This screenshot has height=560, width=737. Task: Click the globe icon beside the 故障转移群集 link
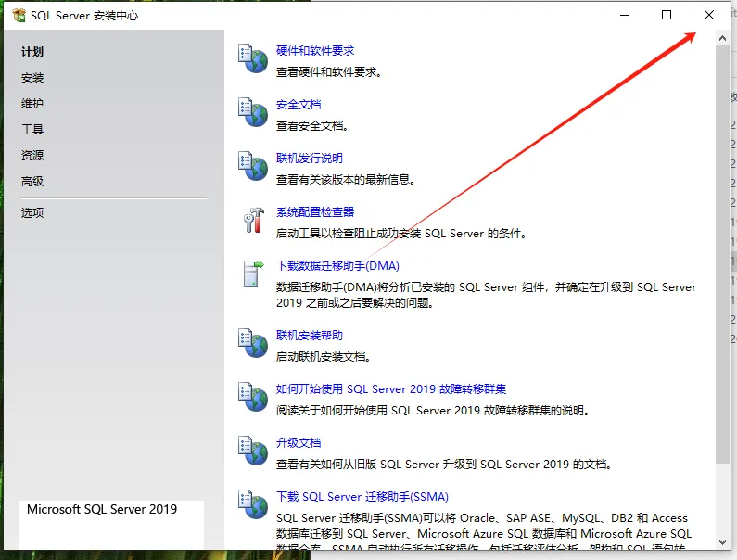click(253, 397)
